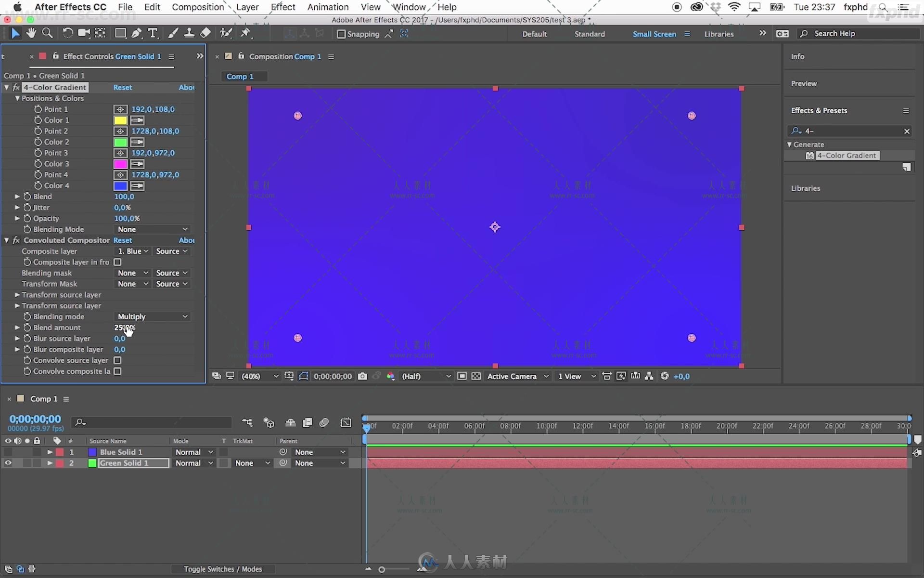
Task: Click the Reset Exposure icon
Action: [x=665, y=376]
